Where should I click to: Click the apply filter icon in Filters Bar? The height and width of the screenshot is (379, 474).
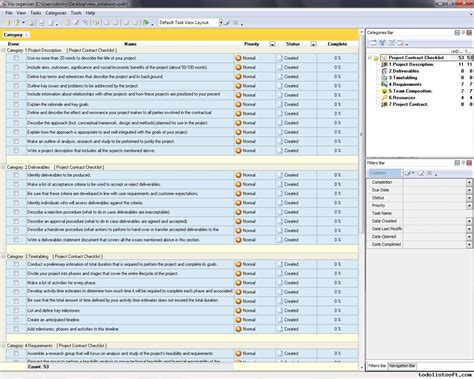point(408,173)
